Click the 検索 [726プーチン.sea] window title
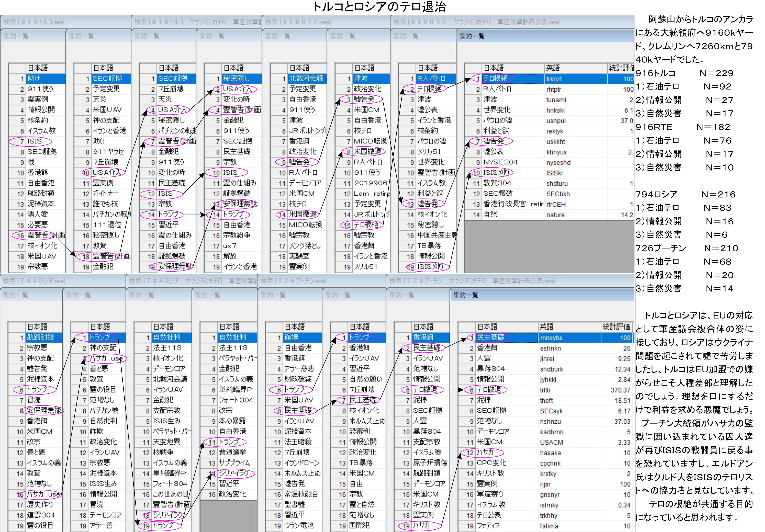Viewport: 765px width, 532px height. pyautogui.click(x=294, y=281)
